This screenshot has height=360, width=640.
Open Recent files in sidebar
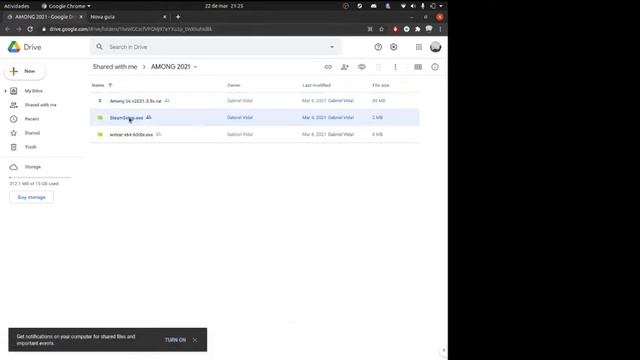(32, 119)
